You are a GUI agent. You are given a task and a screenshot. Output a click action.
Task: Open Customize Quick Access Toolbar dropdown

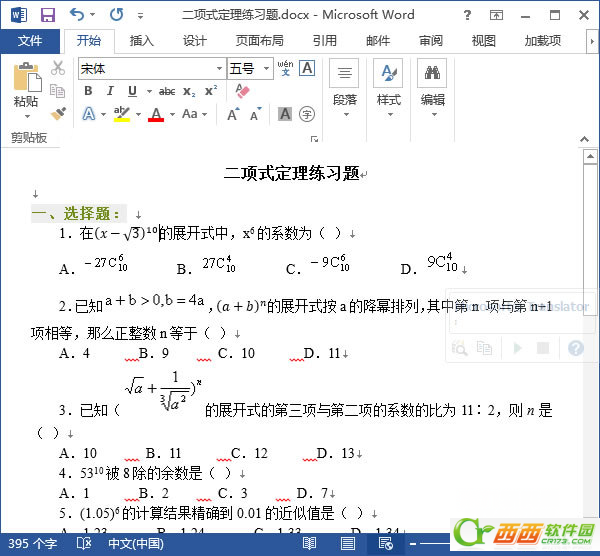pyautogui.click(x=140, y=16)
